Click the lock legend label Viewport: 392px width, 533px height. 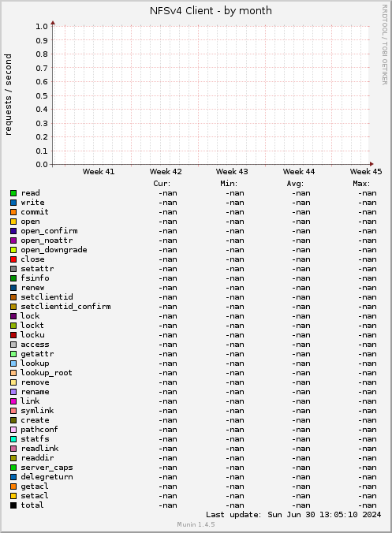30,316
